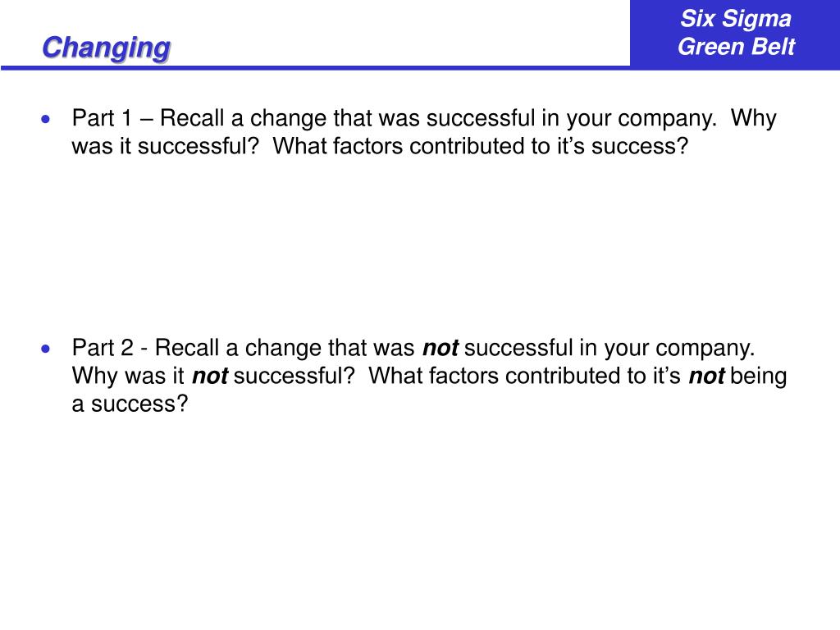The image size is (840, 630).
Task: Click the "Six Sigma" header text
Action: click(736, 19)
